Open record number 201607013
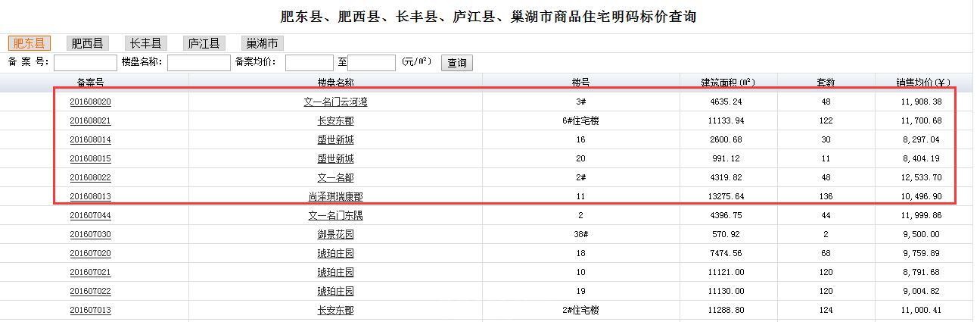 (x=90, y=311)
